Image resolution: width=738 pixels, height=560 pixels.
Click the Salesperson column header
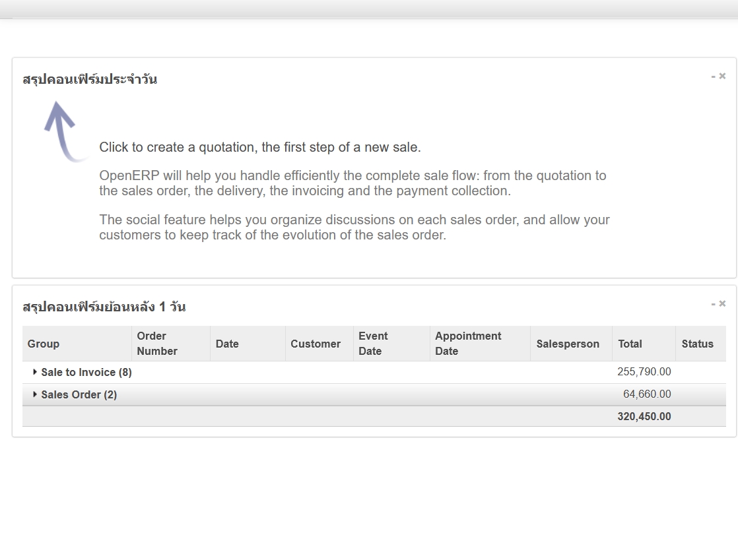[568, 344]
